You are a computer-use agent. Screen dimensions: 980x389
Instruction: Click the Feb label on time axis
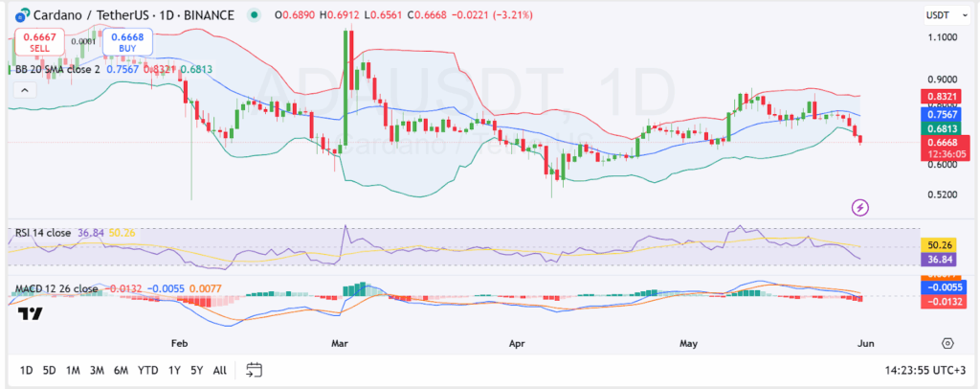tap(179, 343)
